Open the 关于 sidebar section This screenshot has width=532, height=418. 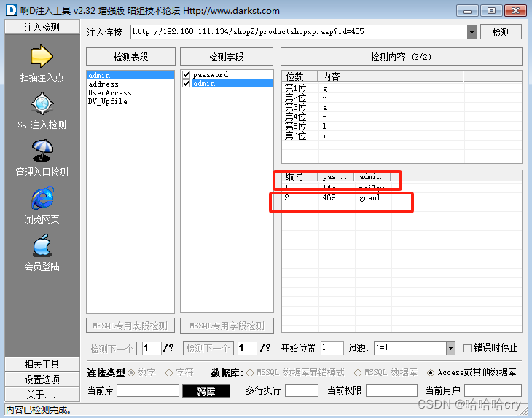[x=42, y=394]
